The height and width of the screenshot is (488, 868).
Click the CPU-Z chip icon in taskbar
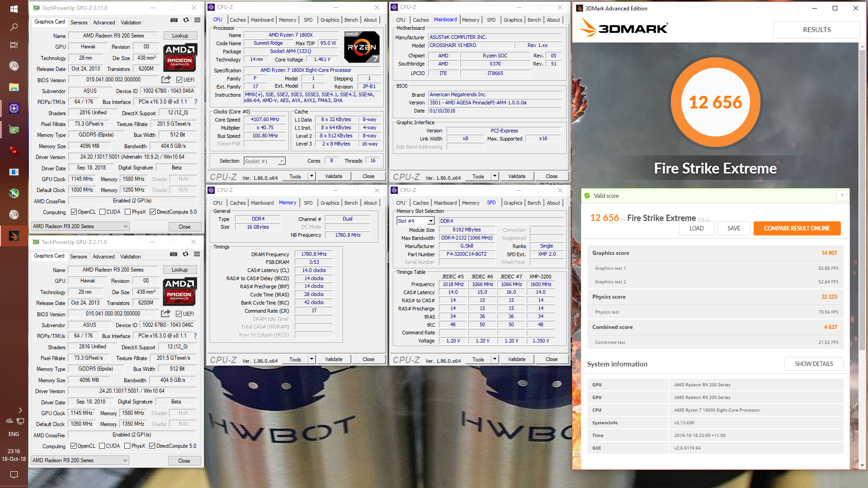14,108
